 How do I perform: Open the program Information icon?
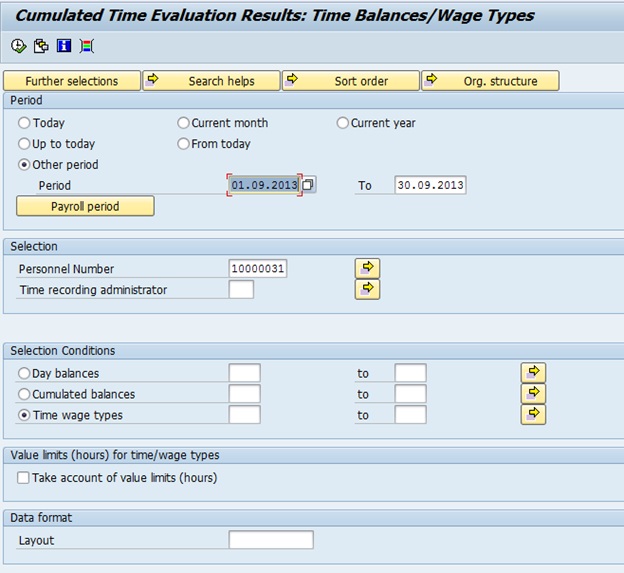click(x=64, y=46)
